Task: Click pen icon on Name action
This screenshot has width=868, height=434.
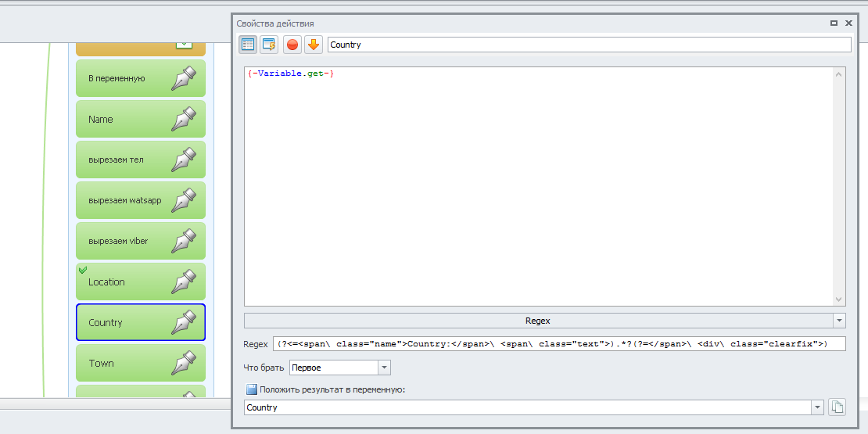Action: (184, 119)
